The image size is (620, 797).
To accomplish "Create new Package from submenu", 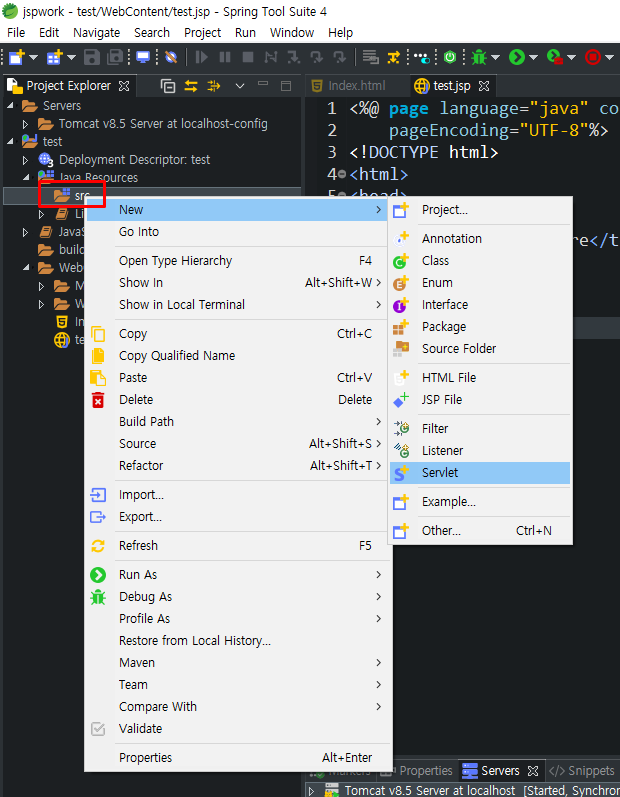I will pyautogui.click(x=480, y=326).
